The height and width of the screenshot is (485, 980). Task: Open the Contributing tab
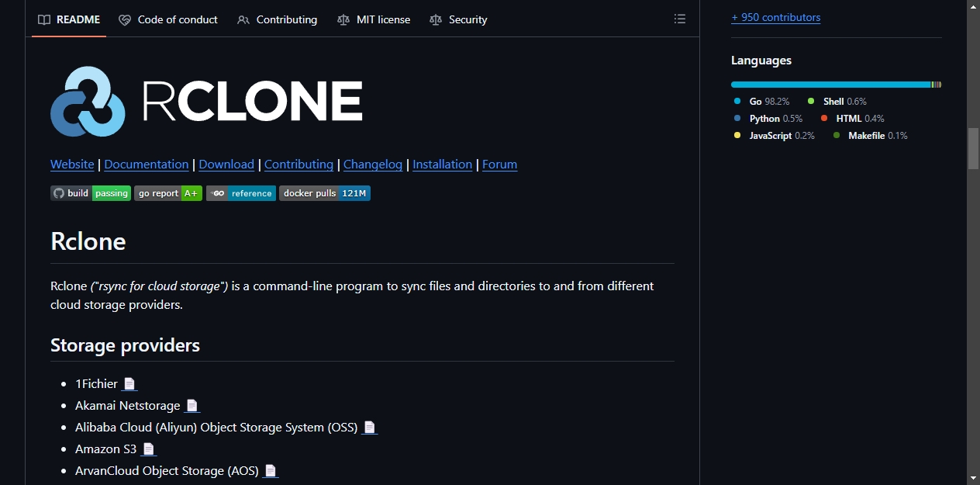[277, 19]
